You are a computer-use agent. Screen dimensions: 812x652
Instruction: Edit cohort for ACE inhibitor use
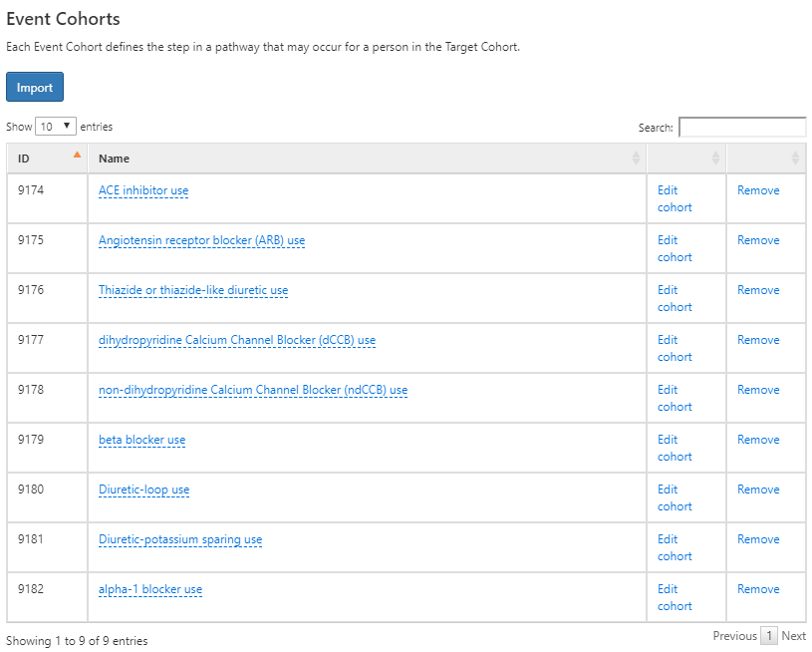pyautogui.click(x=675, y=199)
